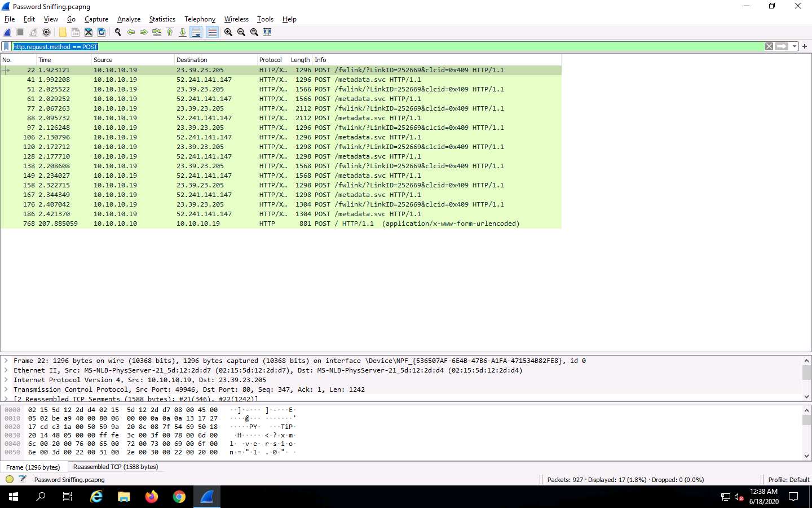Go forward to the next packet with the right arrow
Screen dimensions: 812x508
pyautogui.click(x=144, y=32)
